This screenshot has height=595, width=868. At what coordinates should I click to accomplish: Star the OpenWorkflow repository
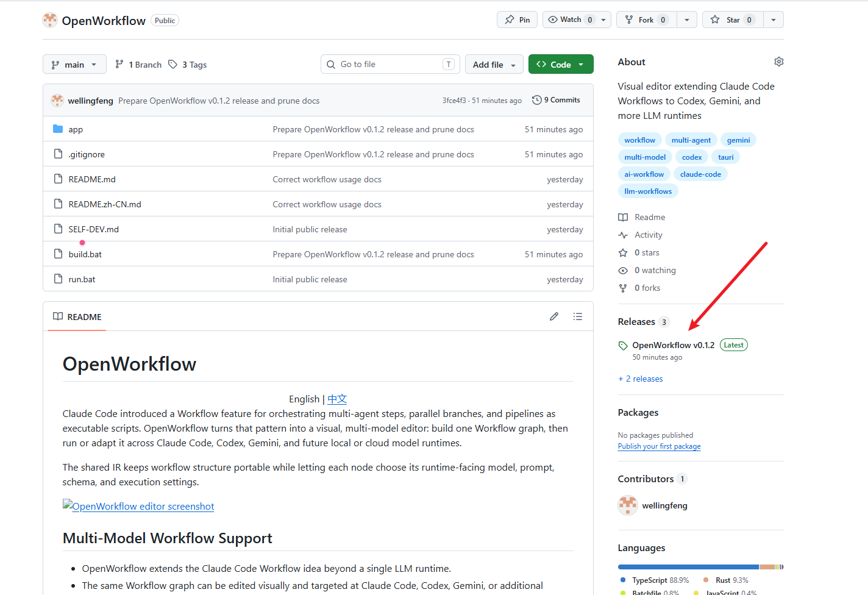tap(733, 20)
